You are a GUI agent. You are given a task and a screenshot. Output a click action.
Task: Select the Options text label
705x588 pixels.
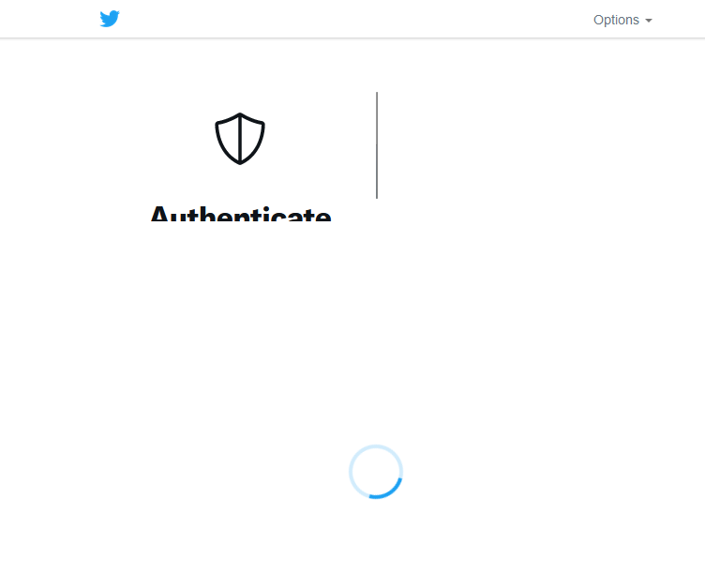pyautogui.click(x=616, y=20)
